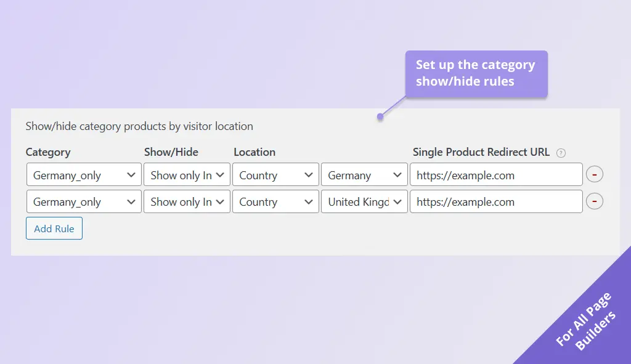Focus the first rule's redirect URL field
The image size is (631, 364).
click(x=495, y=175)
